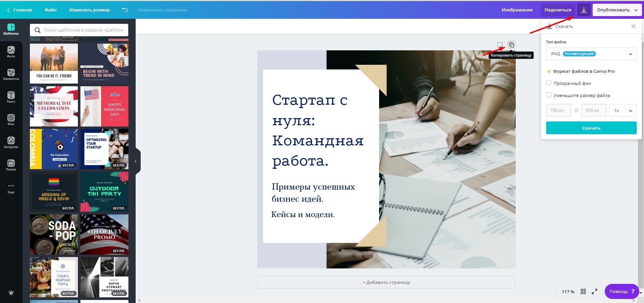644x303 pixels.
Task: Open the Фон background panel
Action: pyautogui.click(x=11, y=120)
